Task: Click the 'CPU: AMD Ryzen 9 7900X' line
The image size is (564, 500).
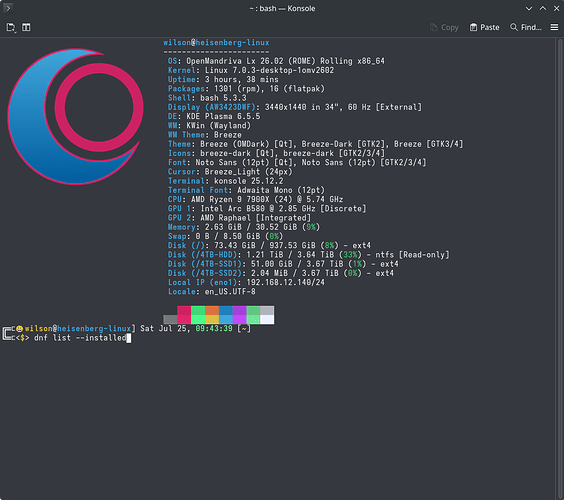Action: tap(255, 199)
